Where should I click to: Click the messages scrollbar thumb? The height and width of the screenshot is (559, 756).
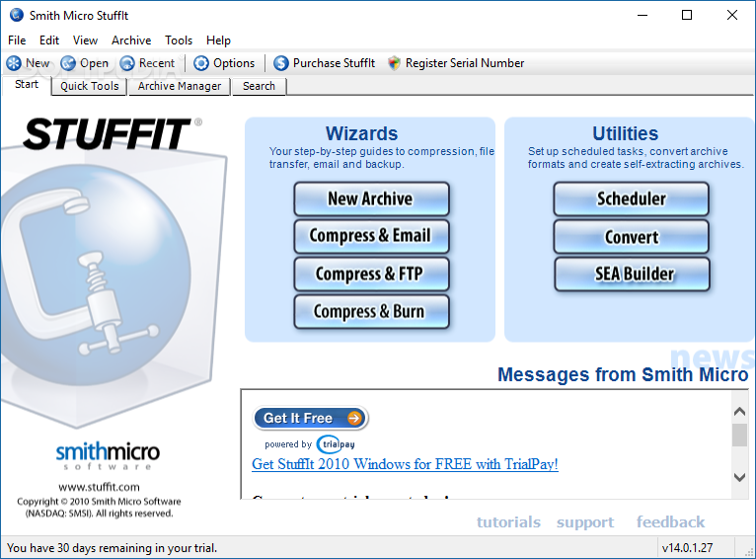739,435
